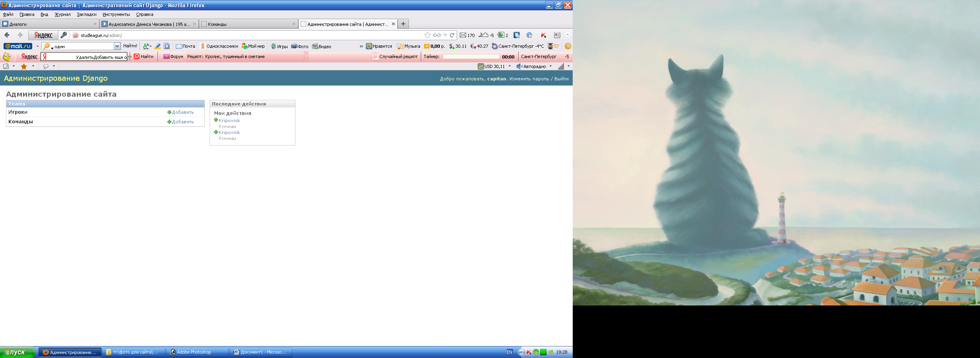Open the Файл menu
The image size is (980, 358).
pos(8,14)
